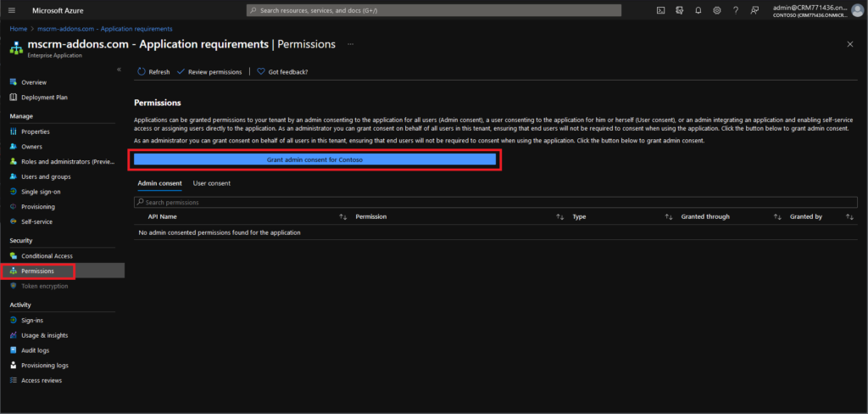Click the Microsoft Azure brand label

click(58, 10)
